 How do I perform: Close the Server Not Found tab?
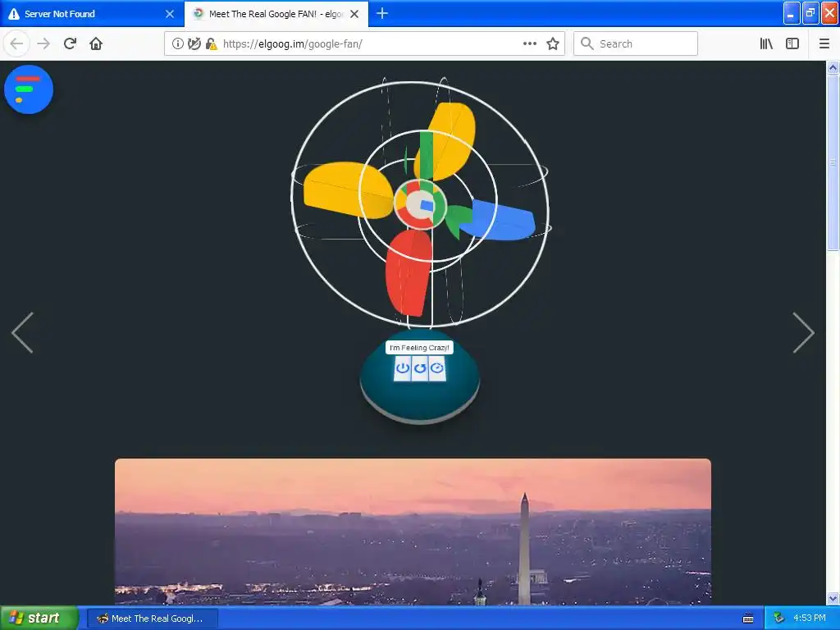point(170,14)
